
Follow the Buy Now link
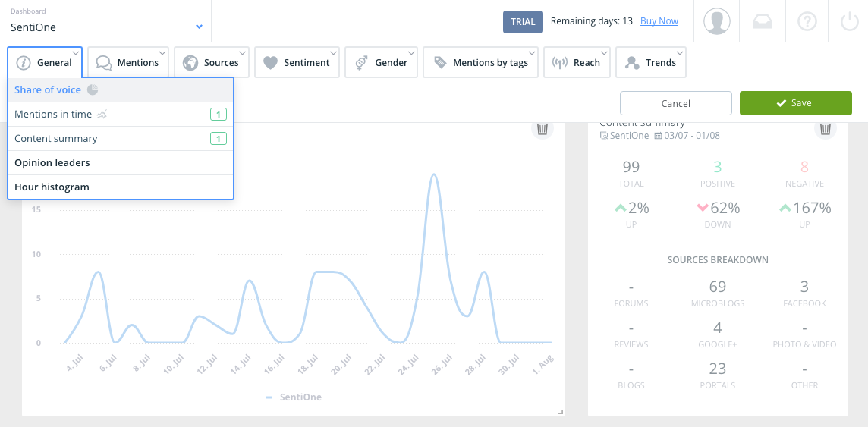tap(659, 21)
